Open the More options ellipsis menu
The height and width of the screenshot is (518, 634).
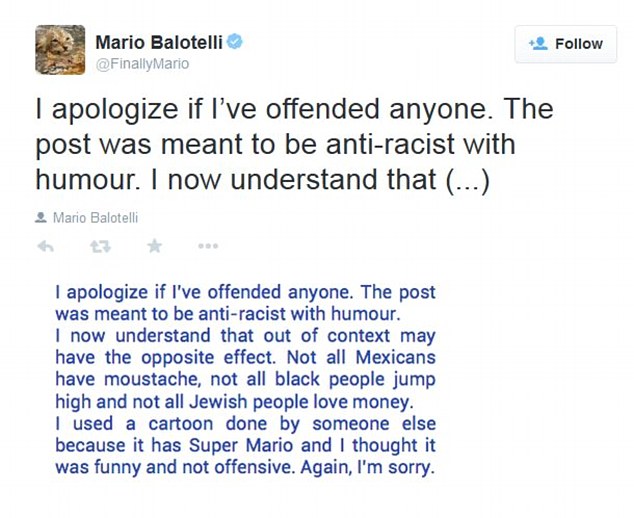coord(207,246)
